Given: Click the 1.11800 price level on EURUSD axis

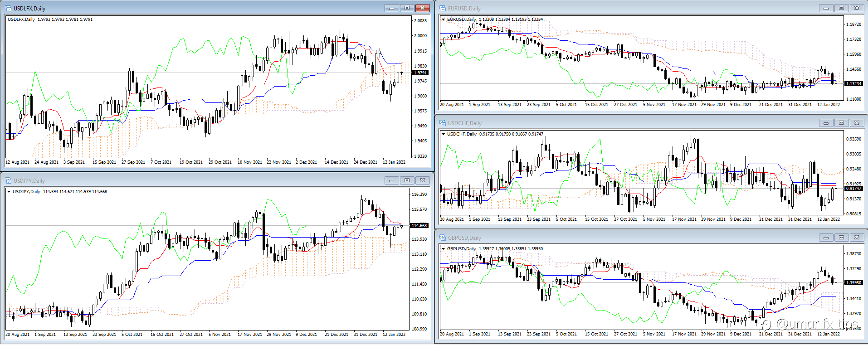Looking at the screenshot, I should coord(853,99).
